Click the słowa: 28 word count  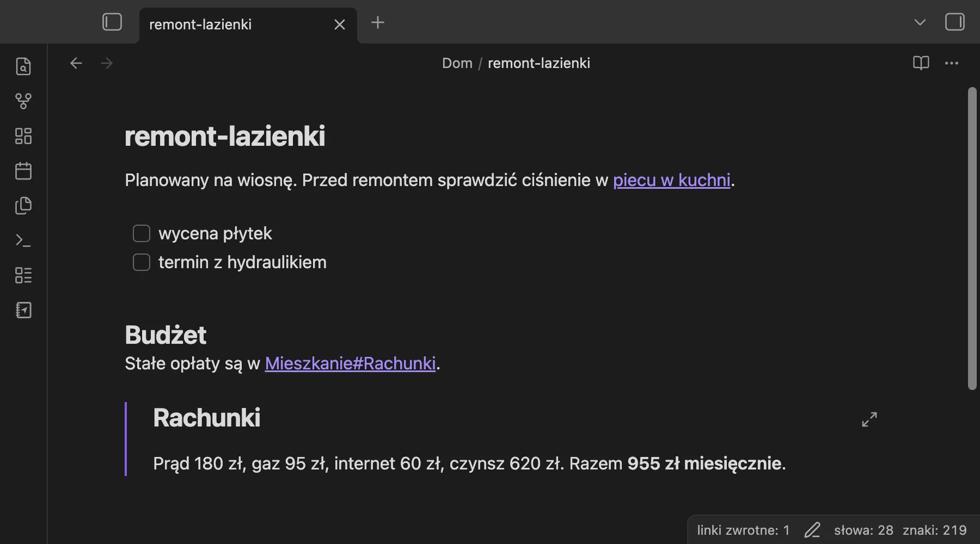[x=863, y=530]
